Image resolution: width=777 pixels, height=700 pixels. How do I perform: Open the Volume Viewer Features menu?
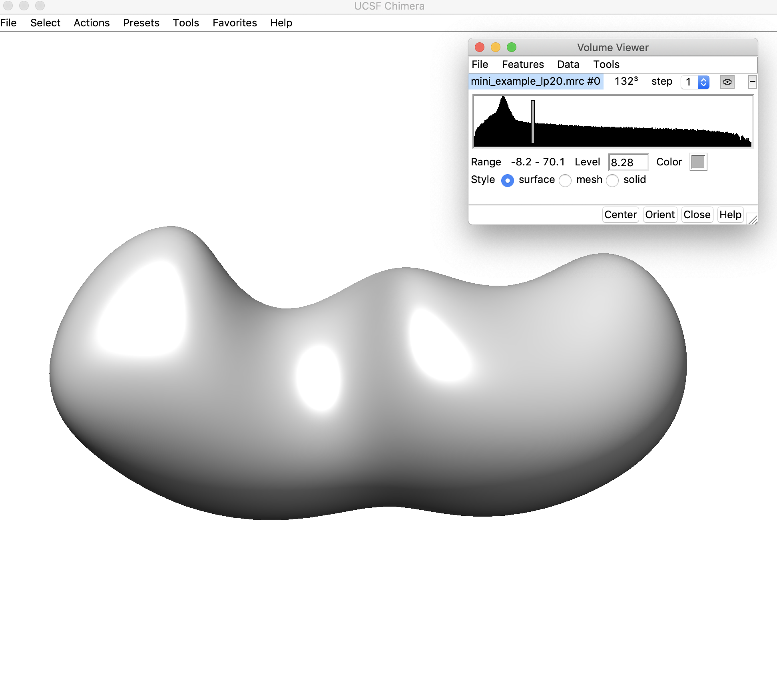pyautogui.click(x=523, y=65)
